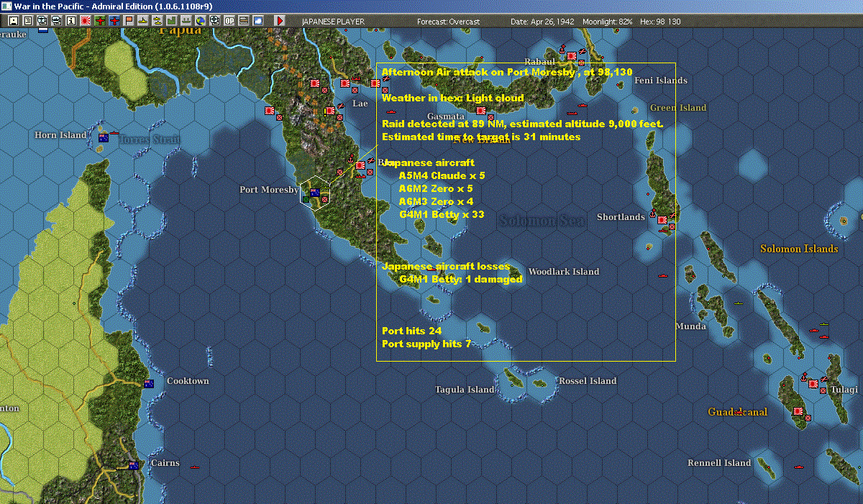
Task: Click the 'Port supply hits 7' line
Action: pos(426,344)
